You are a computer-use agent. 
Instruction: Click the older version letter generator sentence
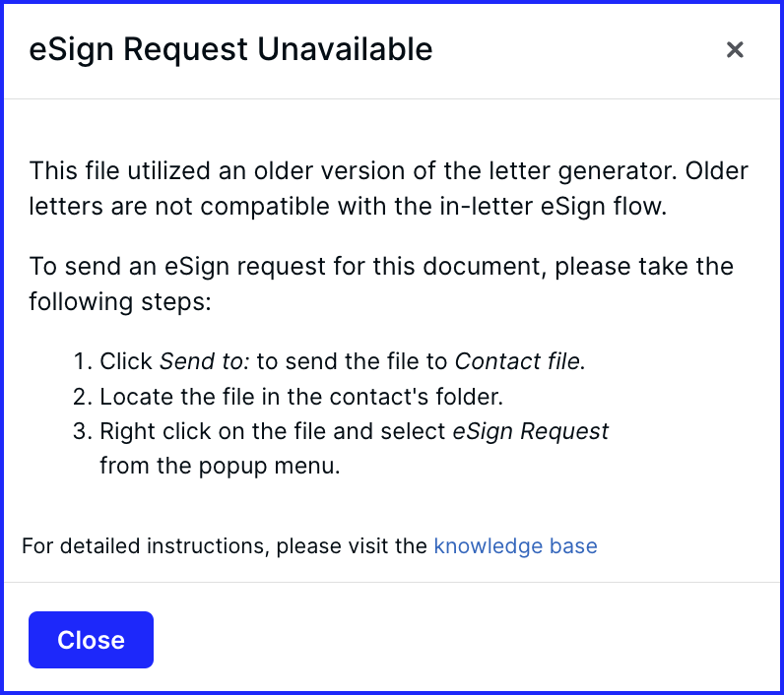pyautogui.click(x=388, y=171)
